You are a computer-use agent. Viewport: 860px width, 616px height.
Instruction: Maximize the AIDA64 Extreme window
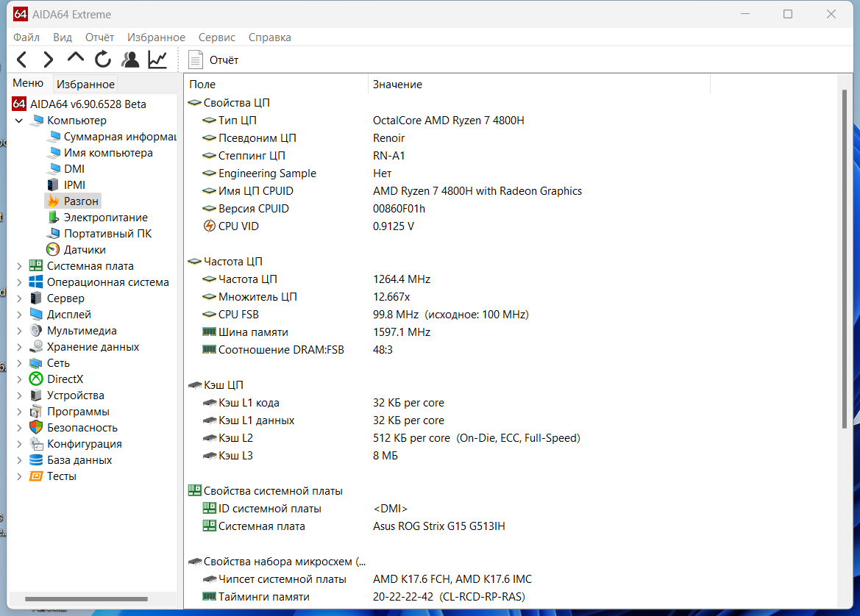pyautogui.click(x=788, y=14)
